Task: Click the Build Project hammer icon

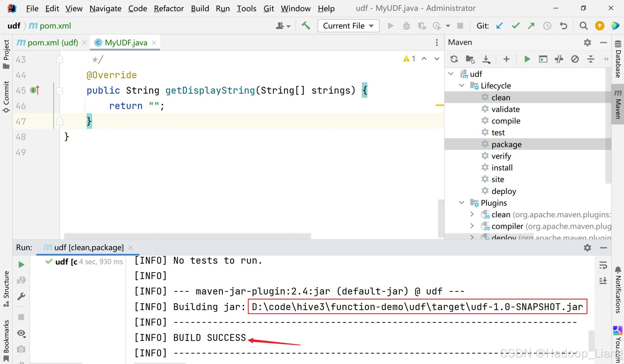Action: click(x=306, y=26)
